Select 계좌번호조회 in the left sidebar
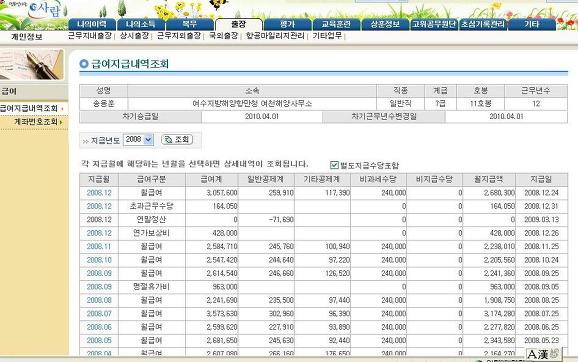Viewport: 578px width, 362px height. [x=36, y=122]
